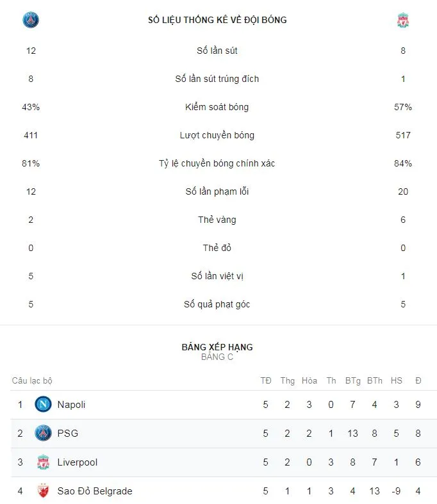Click the BẢNG XẾP HẠNG heading
The image size is (437, 504).
tap(217, 347)
